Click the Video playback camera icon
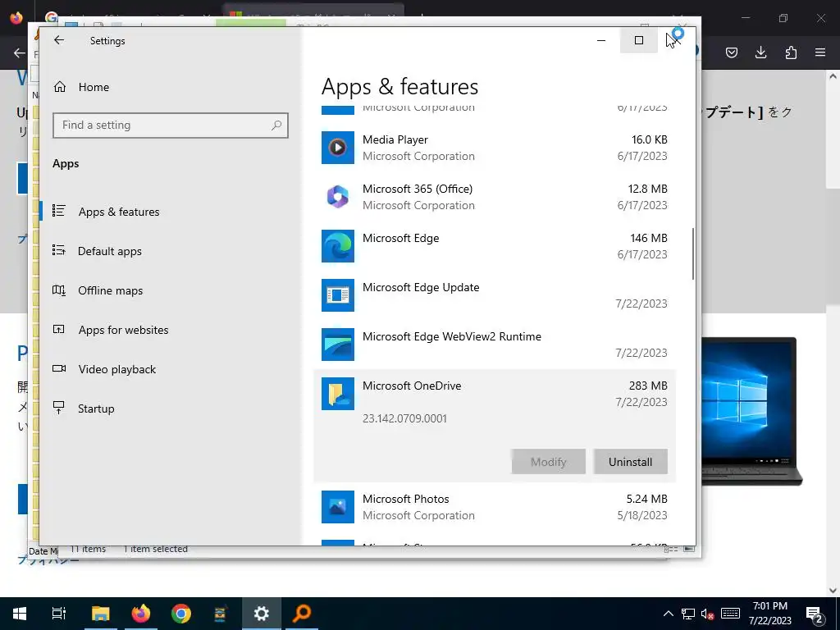This screenshot has height=630, width=840. [x=59, y=368]
